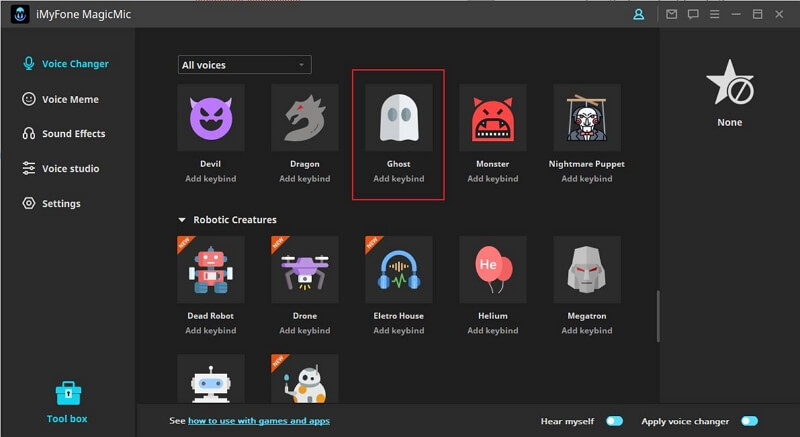
Task: Pick the Dragon voice icon
Action: point(305,118)
